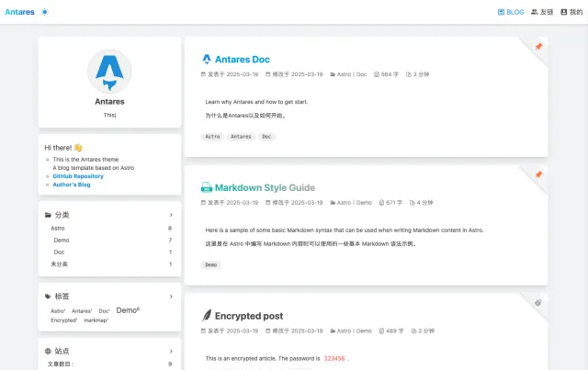Go to the BLOG navigation item

(511, 12)
